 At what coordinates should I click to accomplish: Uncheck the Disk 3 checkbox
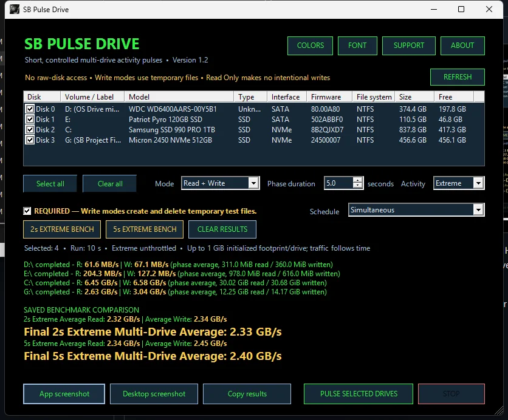(x=30, y=140)
